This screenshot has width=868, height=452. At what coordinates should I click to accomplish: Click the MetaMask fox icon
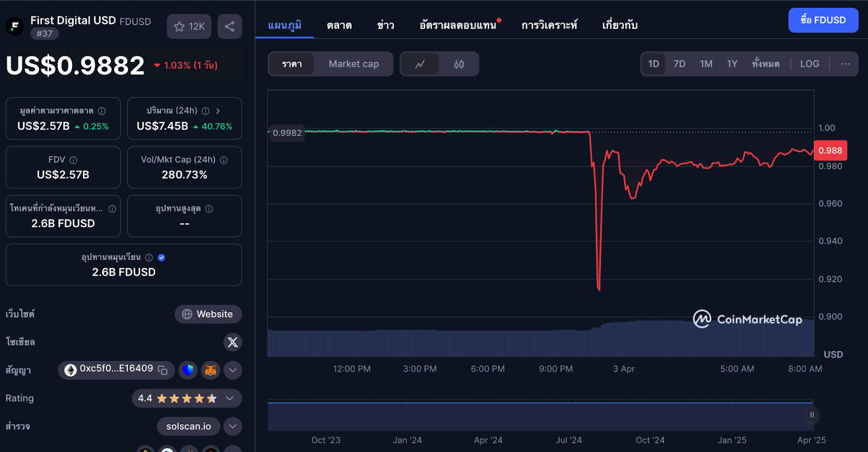click(x=210, y=370)
